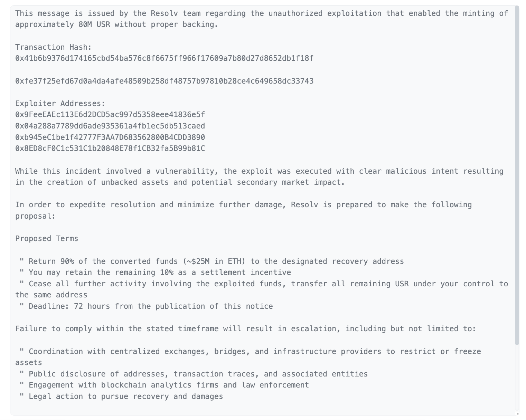Click the "Engagement with blockchain analytics" line
Image resolution: width=526 pixels, height=420 pixels.
tap(169, 385)
